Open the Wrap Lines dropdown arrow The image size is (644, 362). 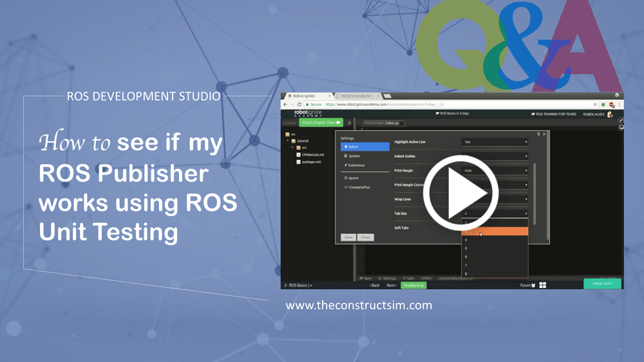(x=526, y=199)
